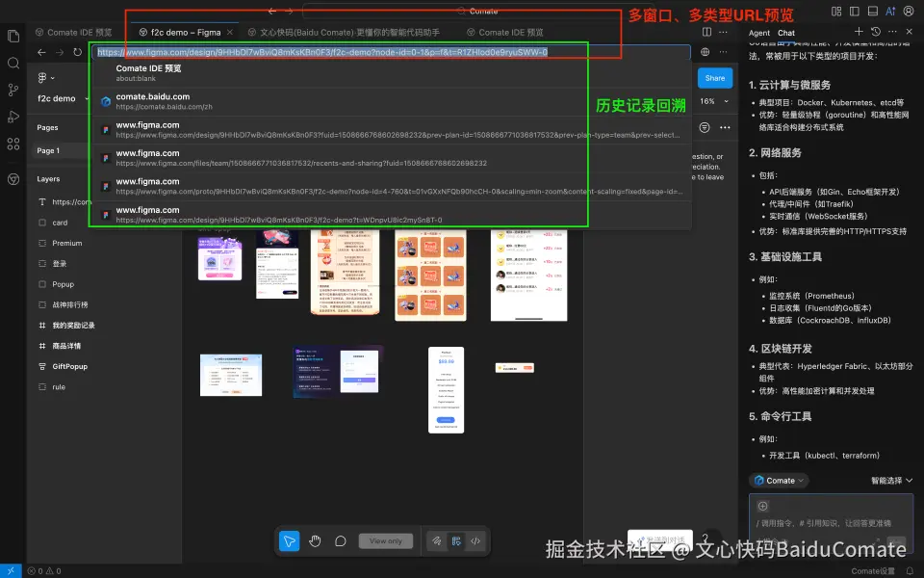The height and width of the screenshot is (578, 924).
Task: Start a new chat with plus icon
Action: pyautogui.click(x=859, y=32)
